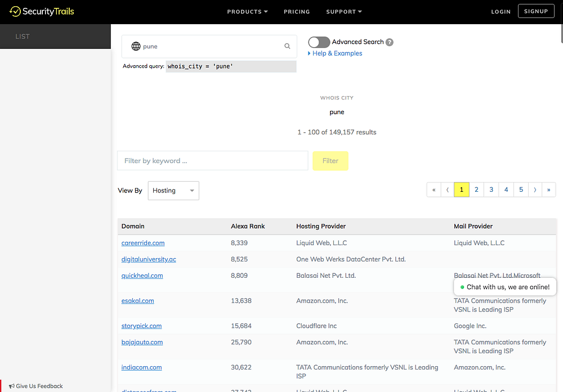Click Google Inc. mail provider cell

coord(470,326)
